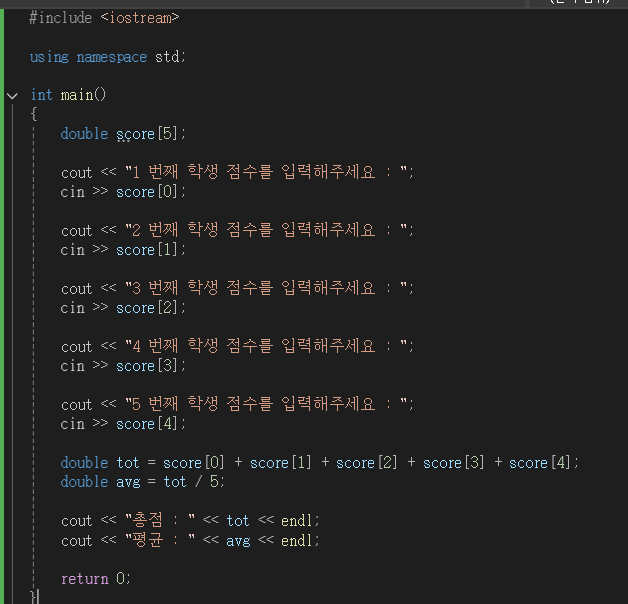Click the 'cin >> score[1];' line
This screenshot has width=628, height=604.
point(123,250)
